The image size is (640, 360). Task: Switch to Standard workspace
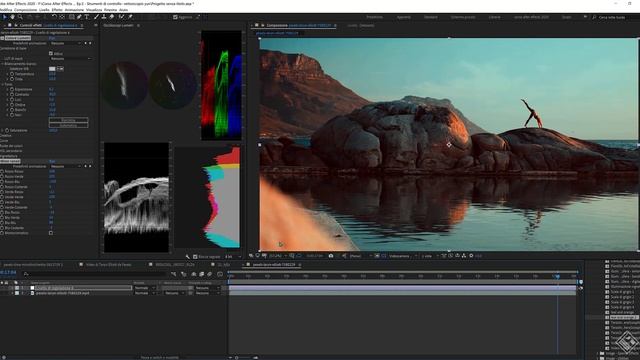coord(431,17)
